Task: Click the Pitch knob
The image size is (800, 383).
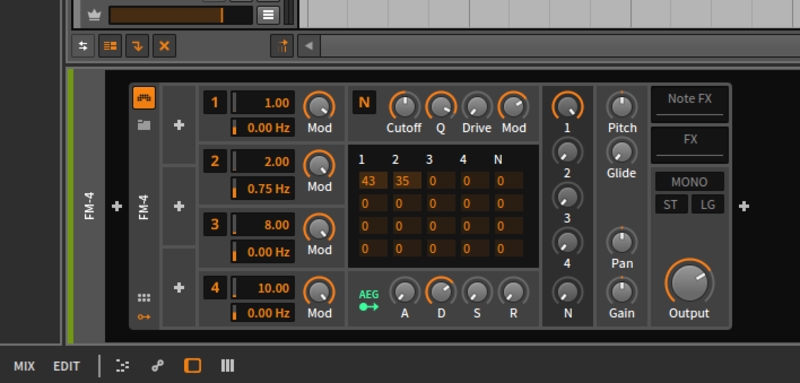Action: pos(621,107)
